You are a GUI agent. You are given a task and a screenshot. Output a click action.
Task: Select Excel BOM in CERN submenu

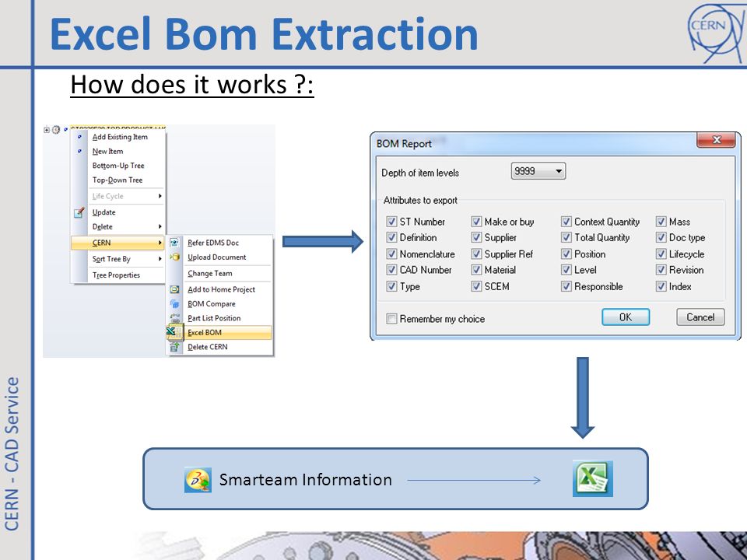[219, 332]
